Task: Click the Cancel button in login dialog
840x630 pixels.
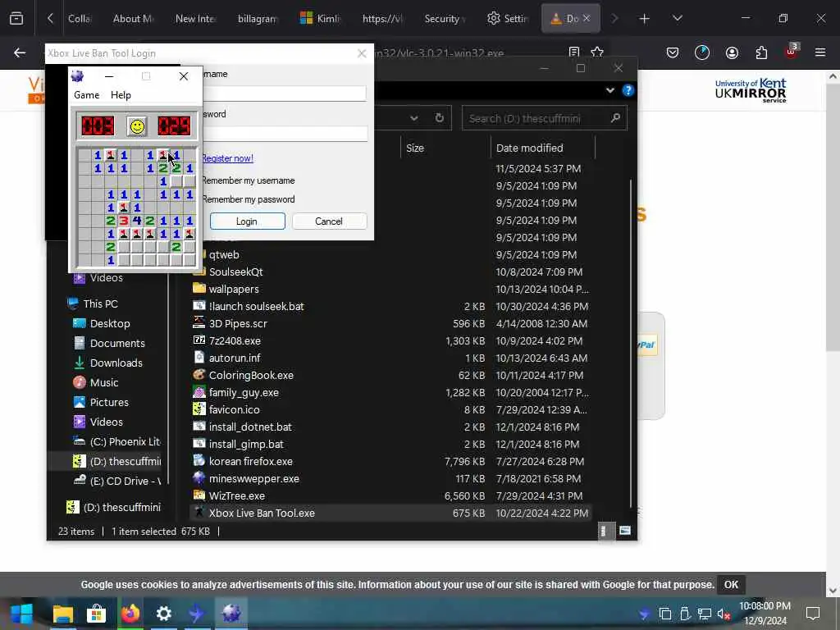Action: point(329,221)
